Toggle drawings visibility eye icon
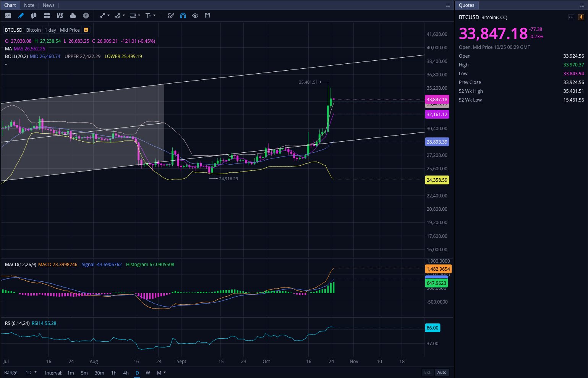This screenshot has width=588, height=378. tap(195, 16)
